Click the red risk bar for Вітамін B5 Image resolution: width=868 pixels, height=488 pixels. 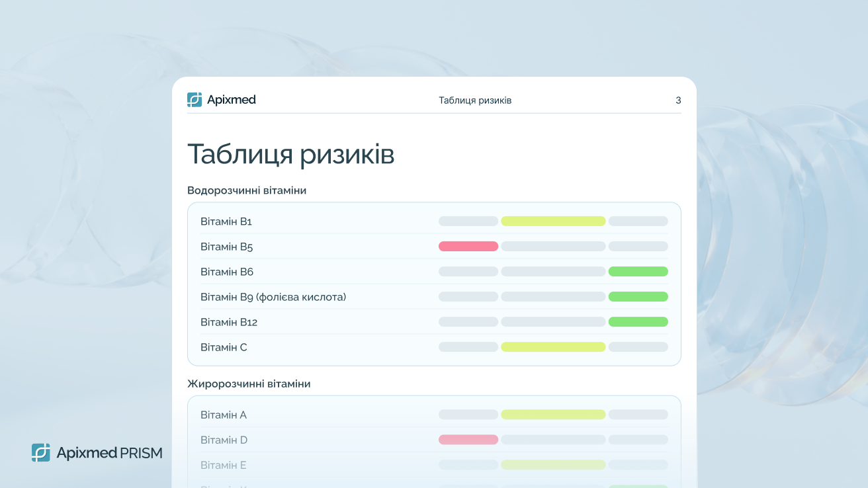468,247
